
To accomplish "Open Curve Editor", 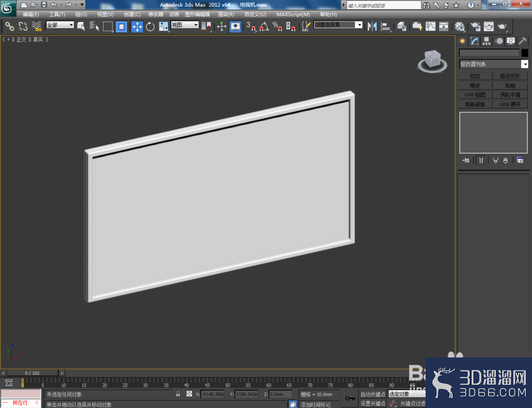I will point(430,27).
